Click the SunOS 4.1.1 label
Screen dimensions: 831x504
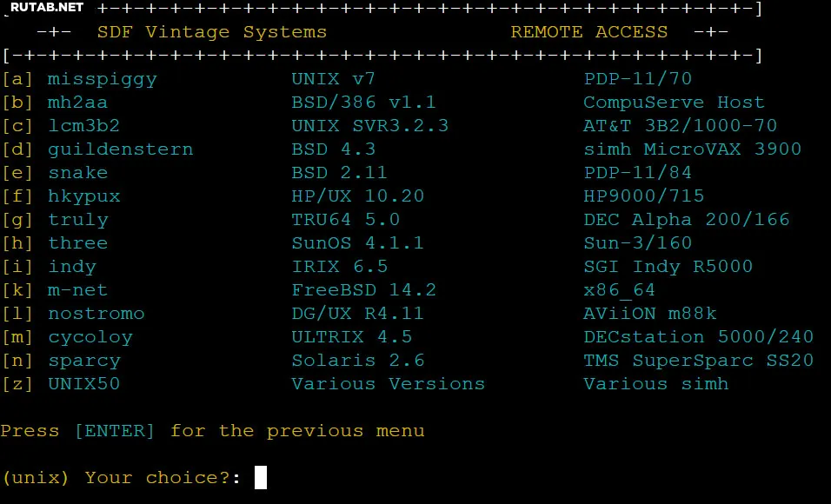[x=357, y=243]
